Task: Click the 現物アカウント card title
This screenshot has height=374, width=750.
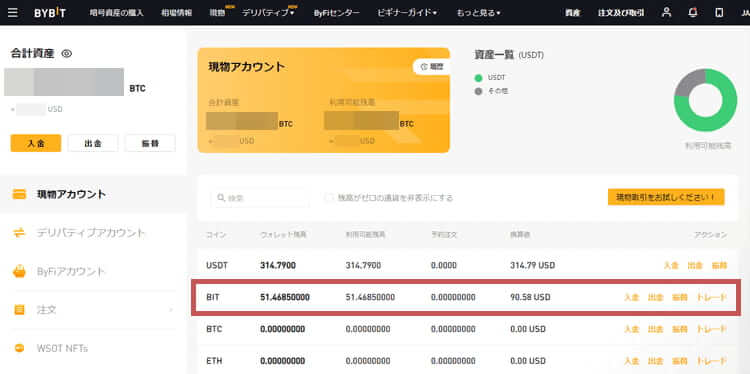Action: pos(247,67)
